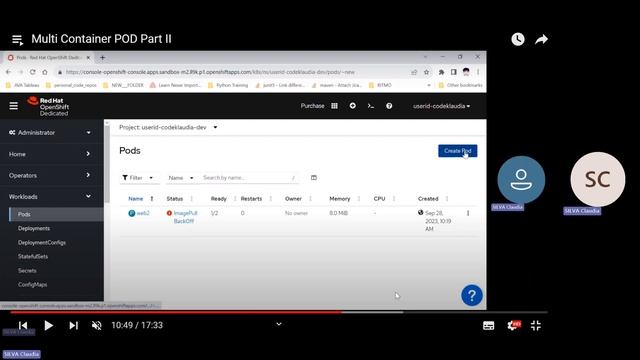Open the Project userid-codeklaudia-dev dropdown
640x360 pixels.
coord(168,127)
